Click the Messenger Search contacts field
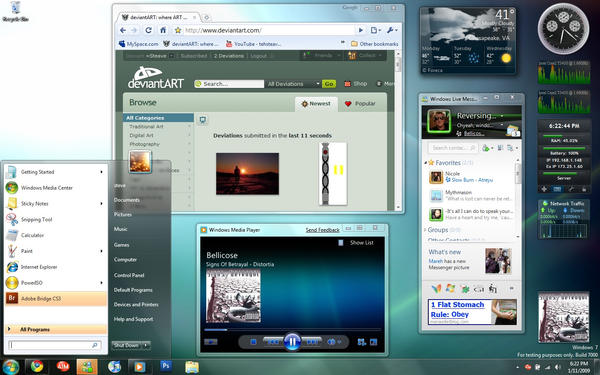Image resolution: width=600 pixels, height=375 pixels. [453, 148]
